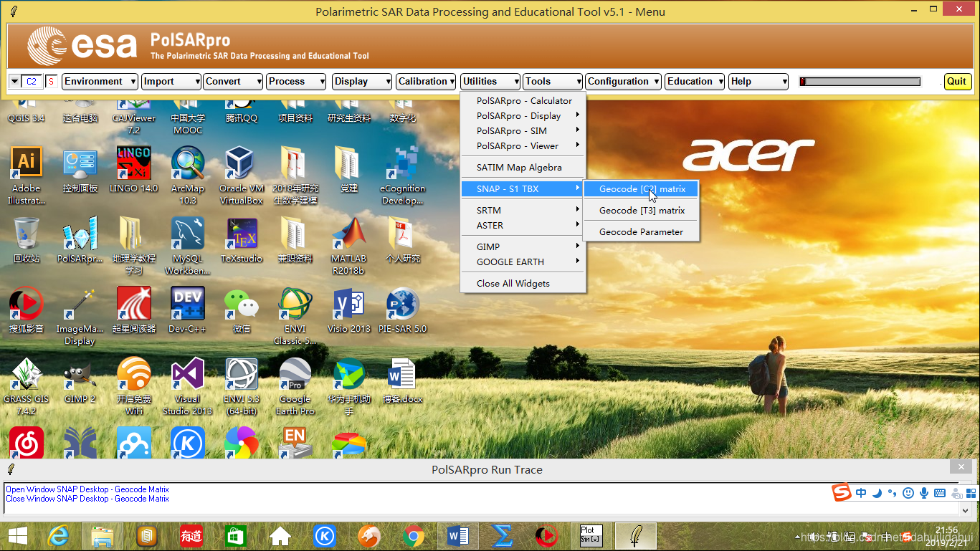Expand the GIMP submenu in Utilities
980x551 pixels.
coord(523,247)
